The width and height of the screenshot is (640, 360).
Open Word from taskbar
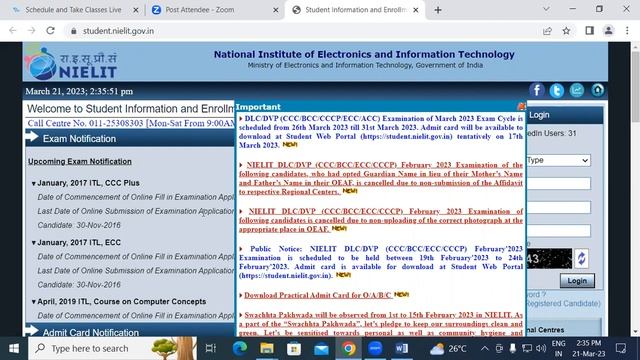pos(402,348)
